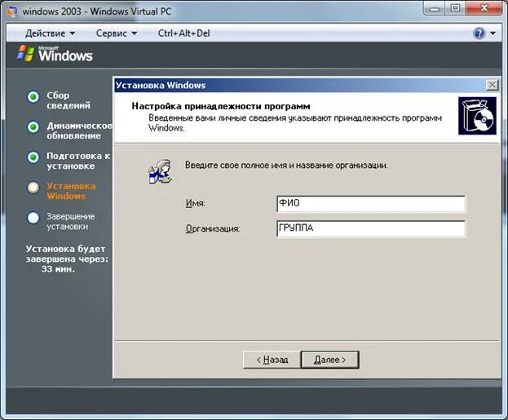Click the Введите свое полное имя instruction text

pyautogui.click(x=286, y=166)
